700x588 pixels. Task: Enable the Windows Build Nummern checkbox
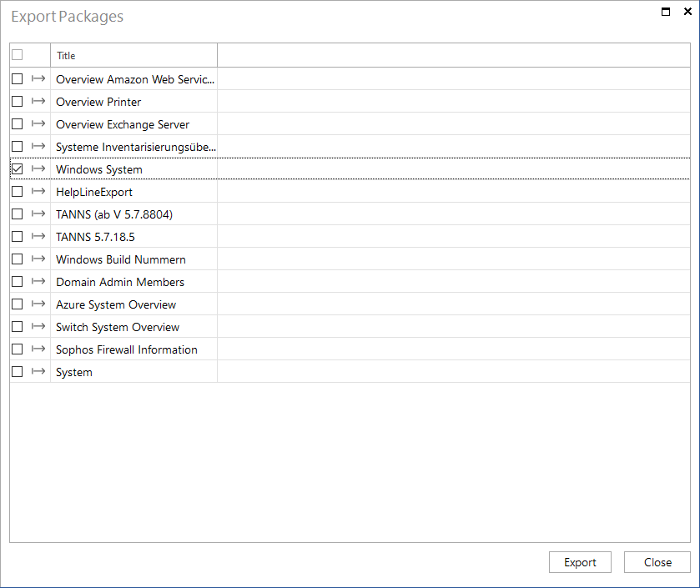point(17,259)
